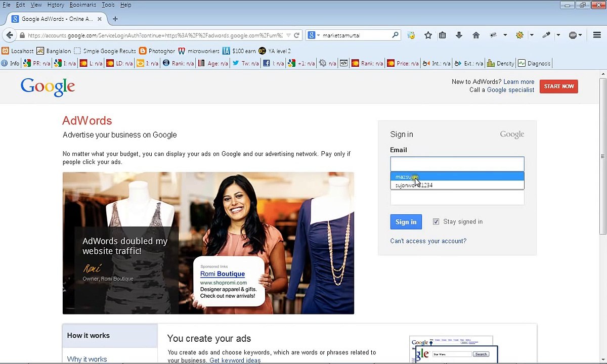This screenshot has width=607, height=364.
Task: Click the Price: n/a toolbar item
Action: click(x=403, y=64)
